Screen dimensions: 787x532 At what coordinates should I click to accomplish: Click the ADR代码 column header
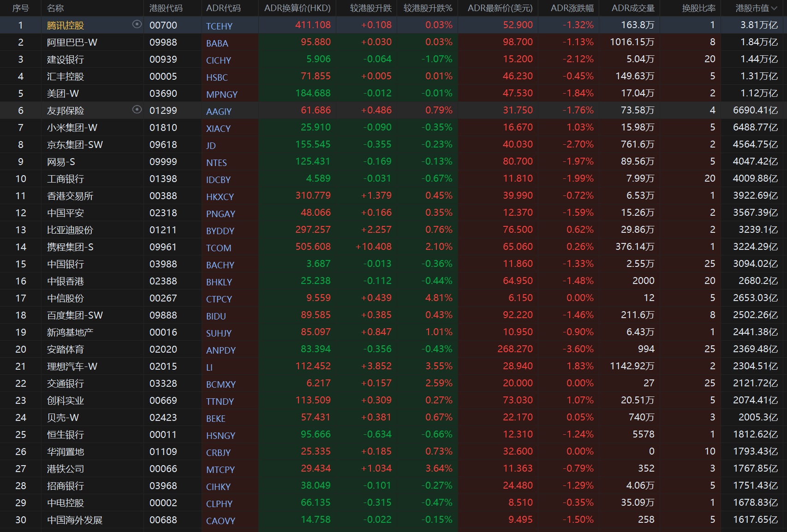[223, 8]
